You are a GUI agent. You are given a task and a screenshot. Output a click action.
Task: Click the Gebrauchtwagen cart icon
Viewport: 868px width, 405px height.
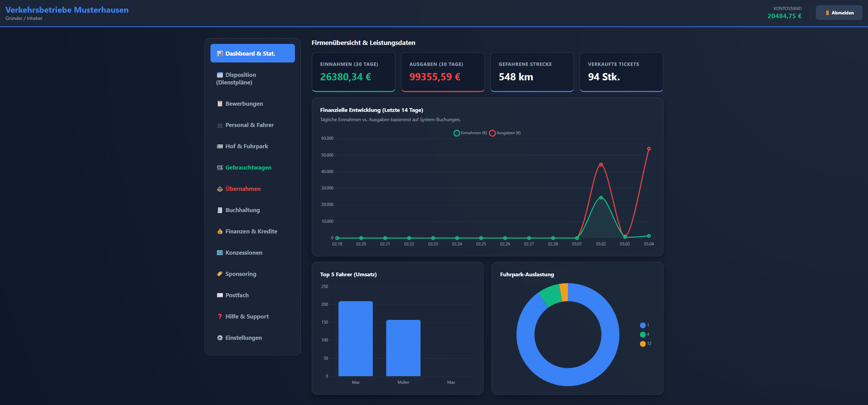point(220,168)
